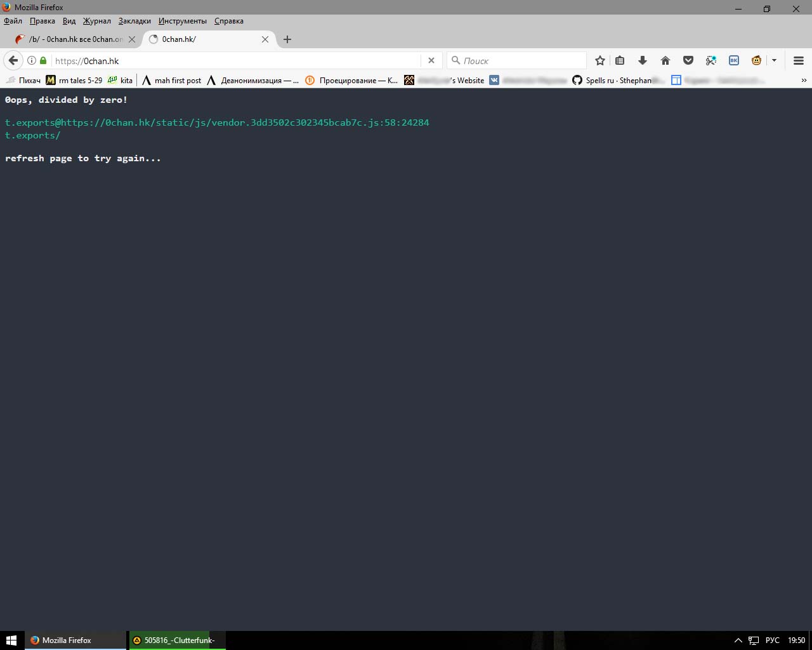
Task: Open the rm tales 5-29 bookmark
Action: pos(74,81)
